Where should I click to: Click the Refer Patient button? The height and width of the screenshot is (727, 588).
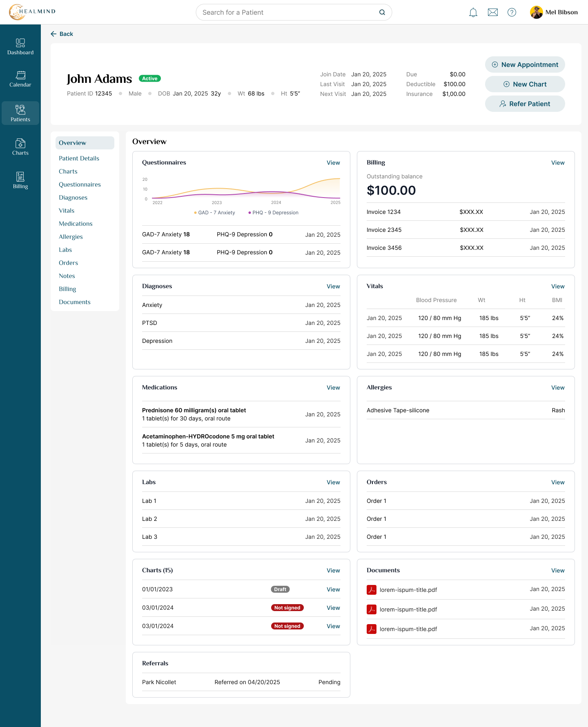(x=525, y=104)
